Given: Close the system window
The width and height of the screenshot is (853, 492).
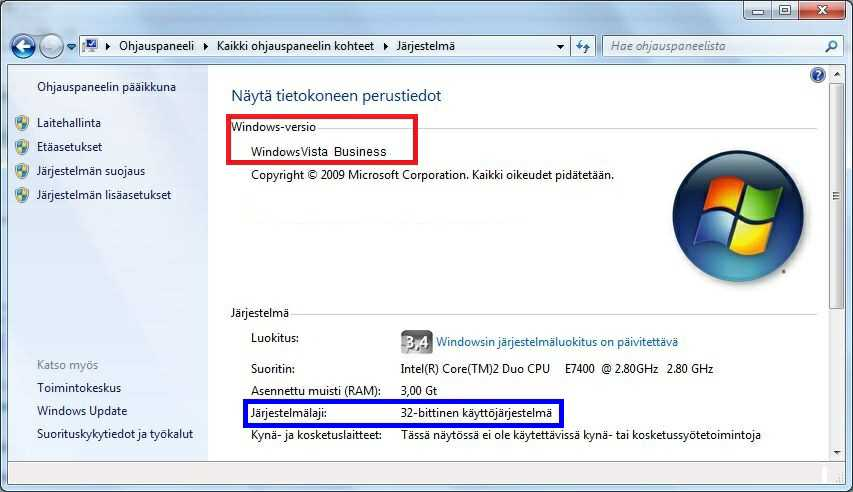Looking at the screenshot, I should click(x=823, y=10).
